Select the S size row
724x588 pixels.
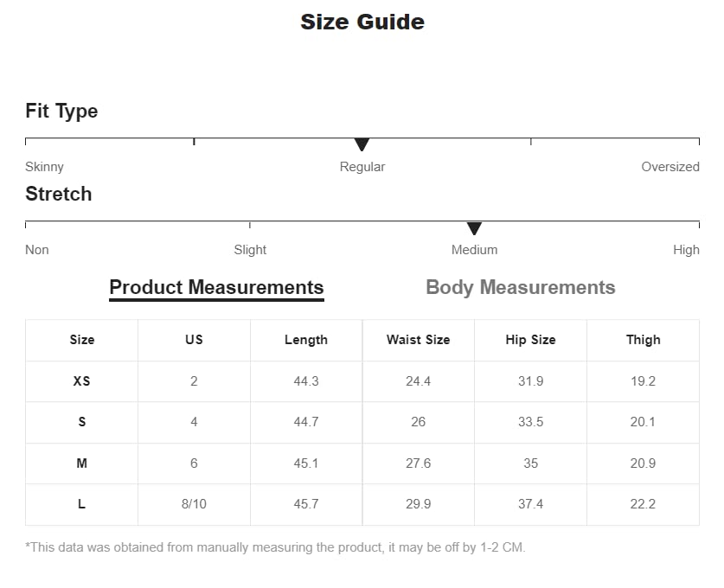[x=82, y=422]
